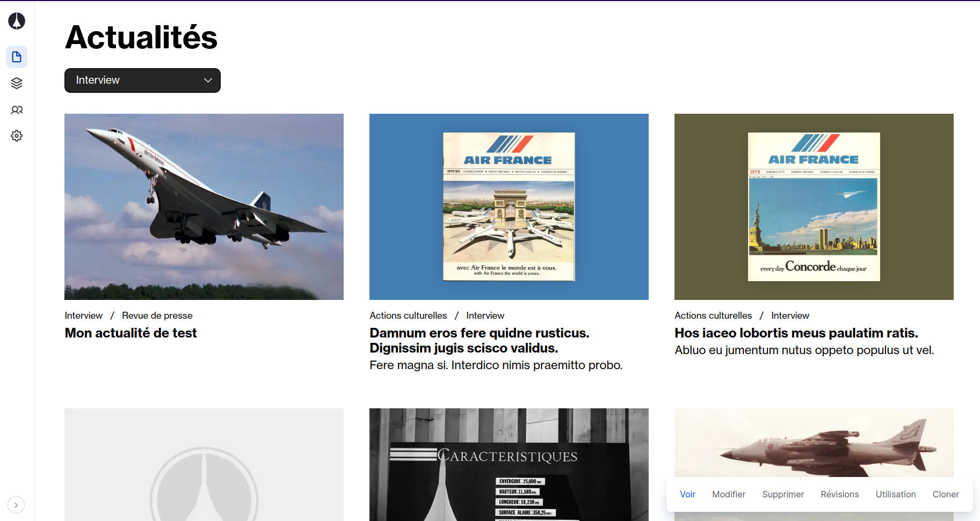Viewport: 980px width, 521px height.
Task: Select the Air France Concorde 1978 brochure thumbnail
Action: click(x=814, y=207)
